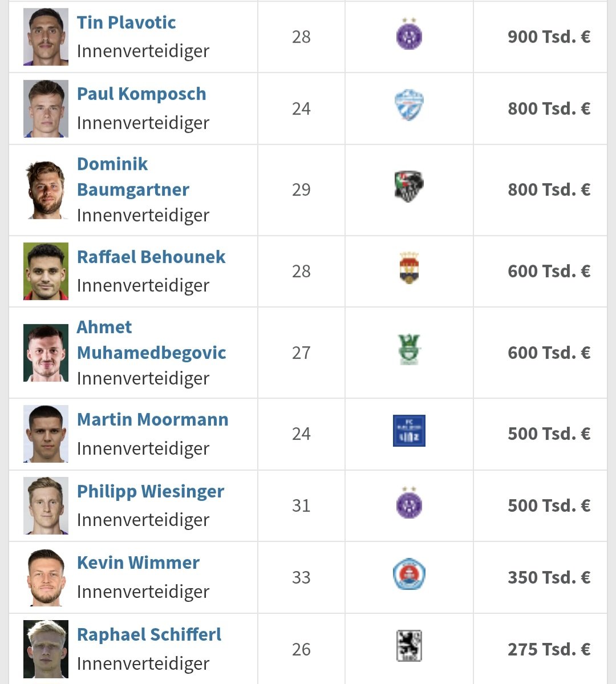The width and height of the screenshot is (616, 684).
Task: Click the Paul Komposch name link
Action: click(141, 94)
